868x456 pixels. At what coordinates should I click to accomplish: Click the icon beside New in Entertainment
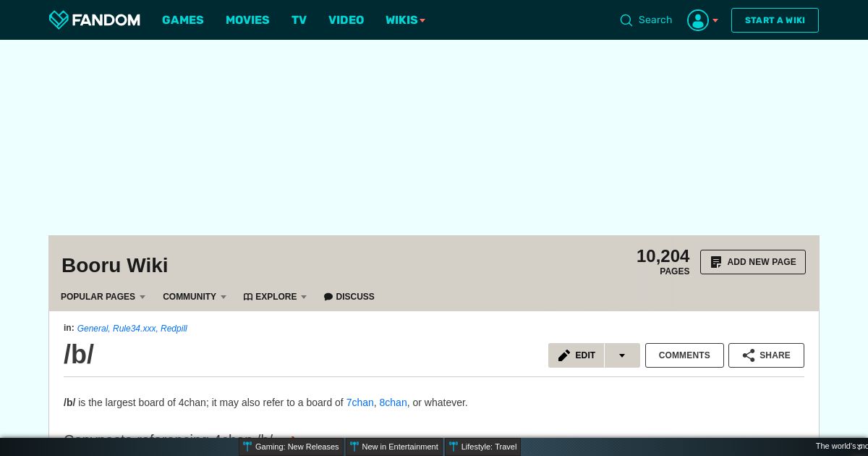[354, 447]
